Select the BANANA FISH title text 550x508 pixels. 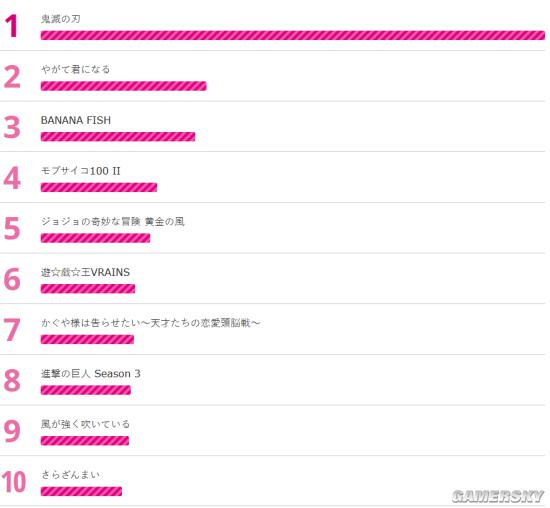(x=76, y=120)
